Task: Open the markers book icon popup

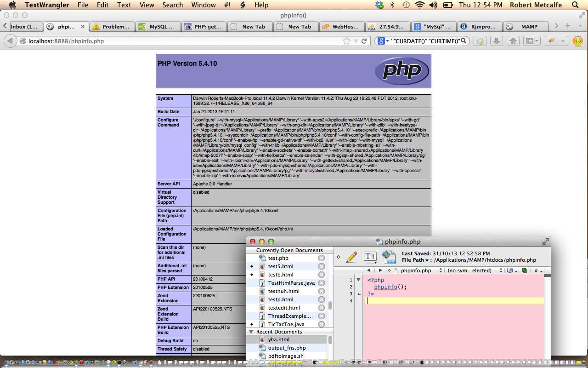Action: tap(511, 270)
